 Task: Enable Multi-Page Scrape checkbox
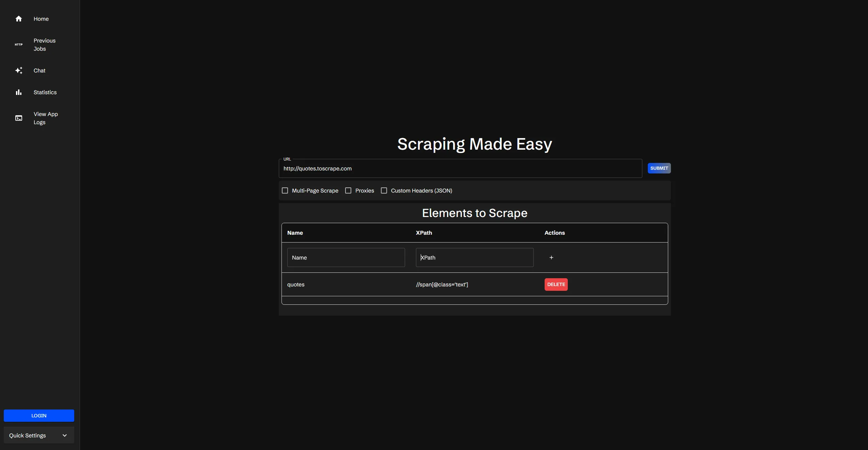[x=285, y=190]
